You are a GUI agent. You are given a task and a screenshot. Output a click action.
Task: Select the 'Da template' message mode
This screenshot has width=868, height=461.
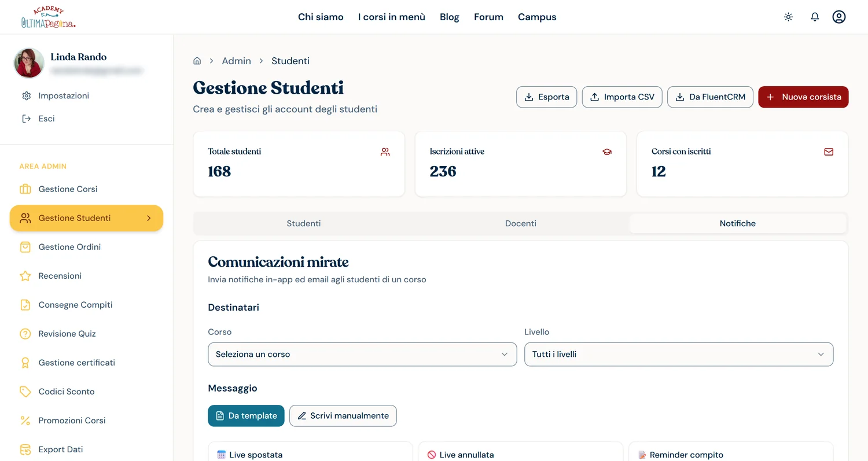(246, 416)
